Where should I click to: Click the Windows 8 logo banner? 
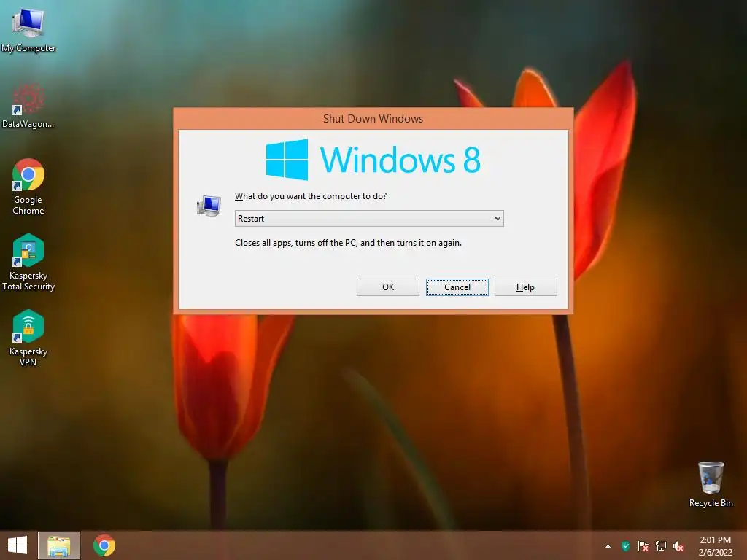(373, 160)
